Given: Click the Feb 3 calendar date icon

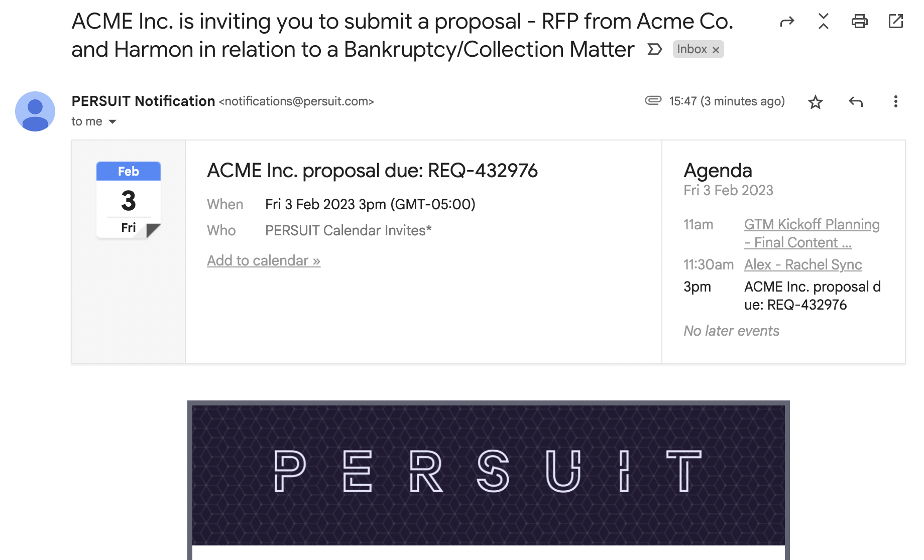Looking at the screenshot, I should [x=129, y=200].
